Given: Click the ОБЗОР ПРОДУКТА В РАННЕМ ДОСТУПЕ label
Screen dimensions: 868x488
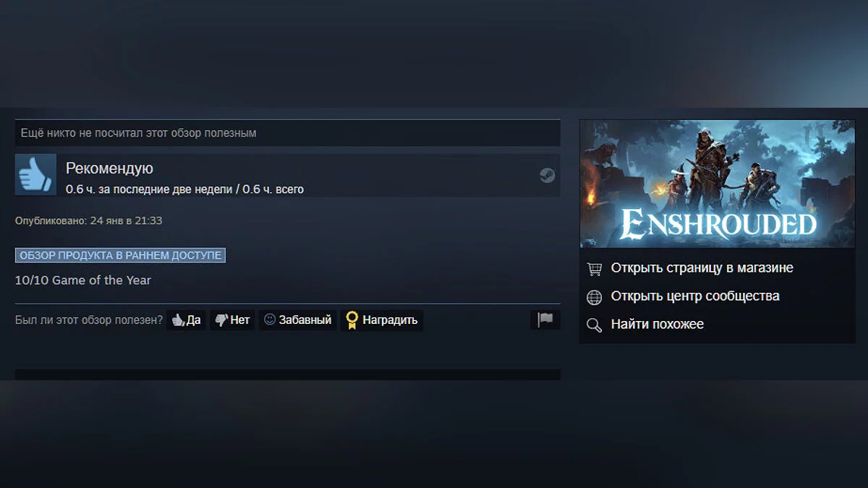Looking at the screenshot, I should pos(120,255).
